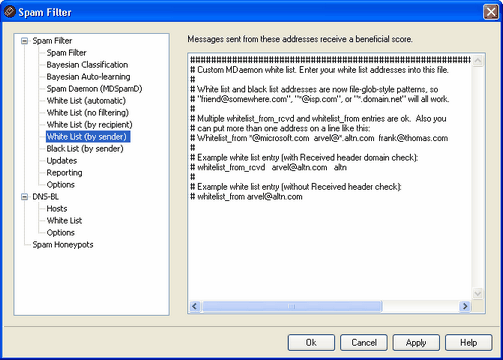Open Options under DNS-BL

pyautogui.click(x=60, y=233)
